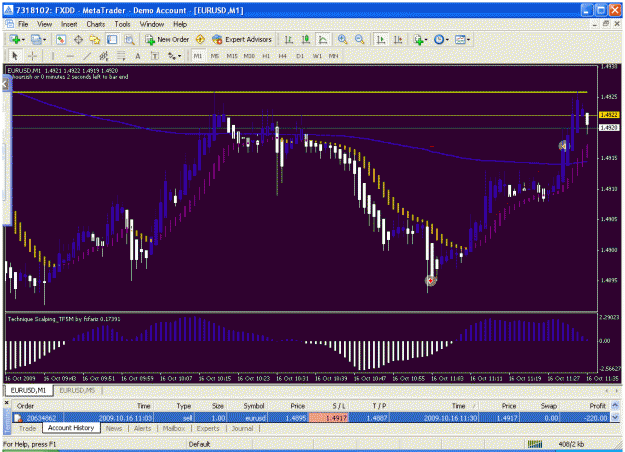Switch to the EURUSD,M5 chart tab
Screen dimensions: 625x452
[x=77, y=391]
